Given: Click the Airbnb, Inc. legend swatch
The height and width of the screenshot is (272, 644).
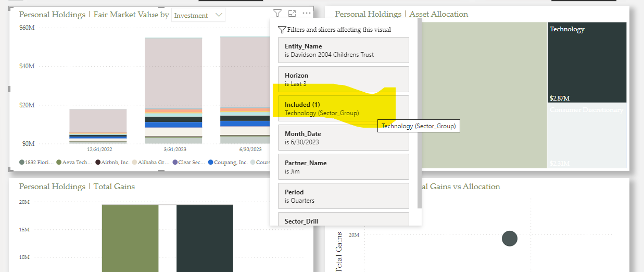Looking at the screenshot, I should tap(98, 162).
